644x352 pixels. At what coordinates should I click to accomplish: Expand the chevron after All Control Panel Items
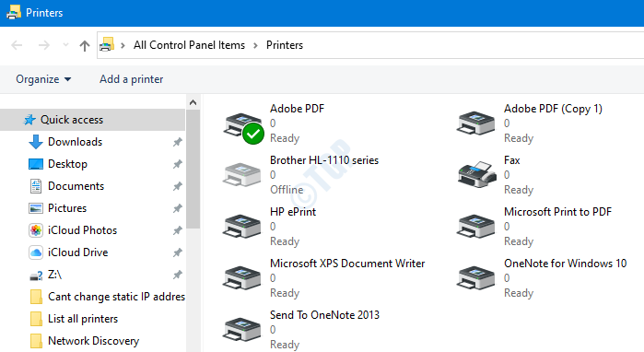[255, 45]
